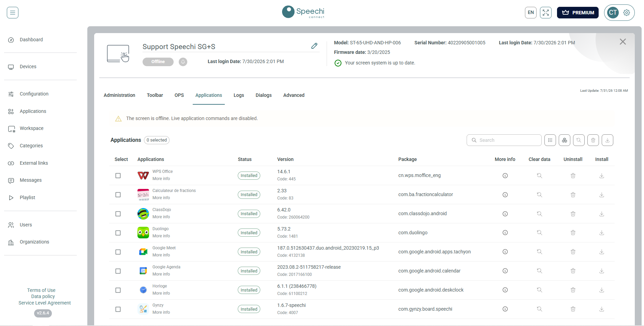Tick the Calculateur de fractions checkbox
Screen dimensions: 644x326
(x=118, y=195)
